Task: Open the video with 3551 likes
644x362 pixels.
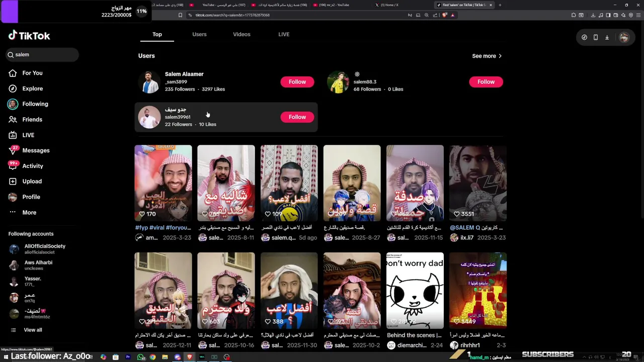Action: point(478,183)
